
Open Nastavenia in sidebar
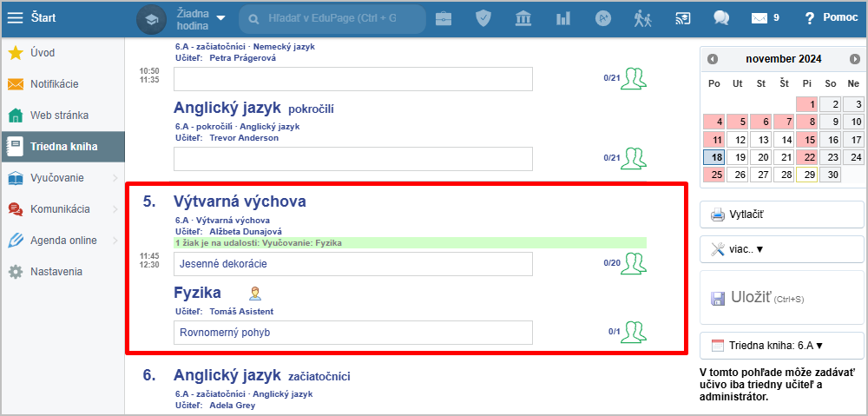coord(62,272)
